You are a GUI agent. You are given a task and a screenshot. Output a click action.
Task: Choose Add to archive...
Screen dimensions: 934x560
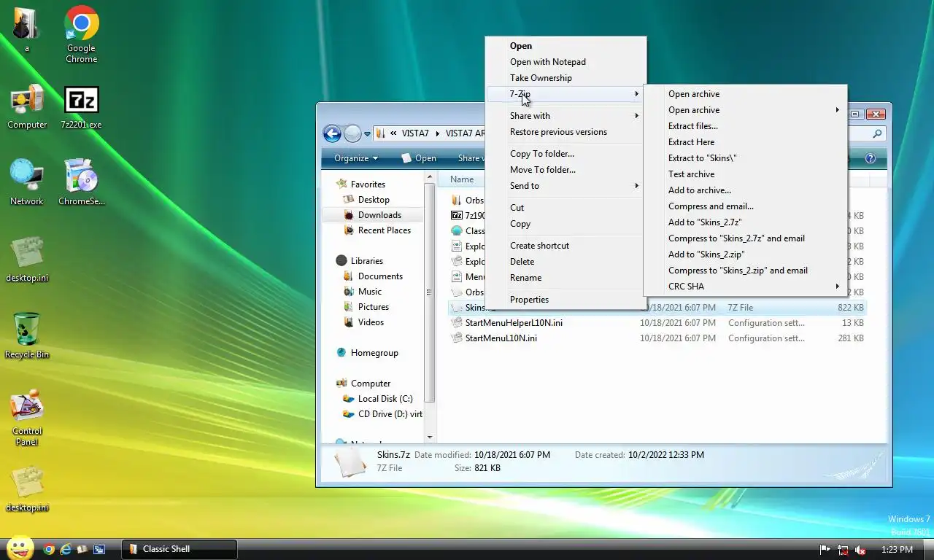pos(744,190)
